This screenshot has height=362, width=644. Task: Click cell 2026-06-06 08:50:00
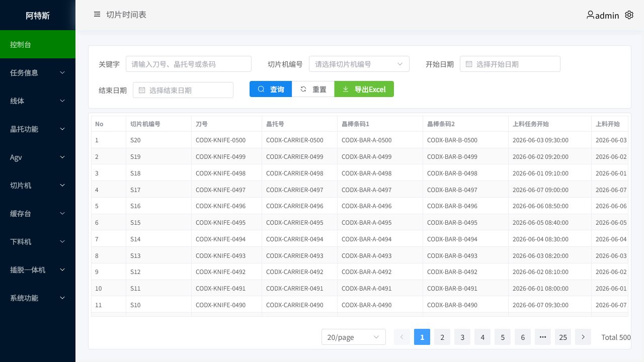coord(550,206)
